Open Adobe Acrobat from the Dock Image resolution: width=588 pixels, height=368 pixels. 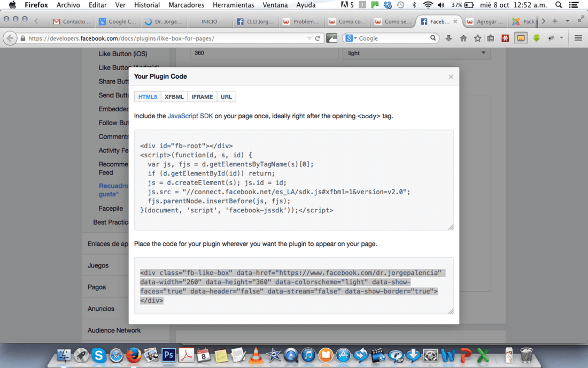click(x=186, y=355)
